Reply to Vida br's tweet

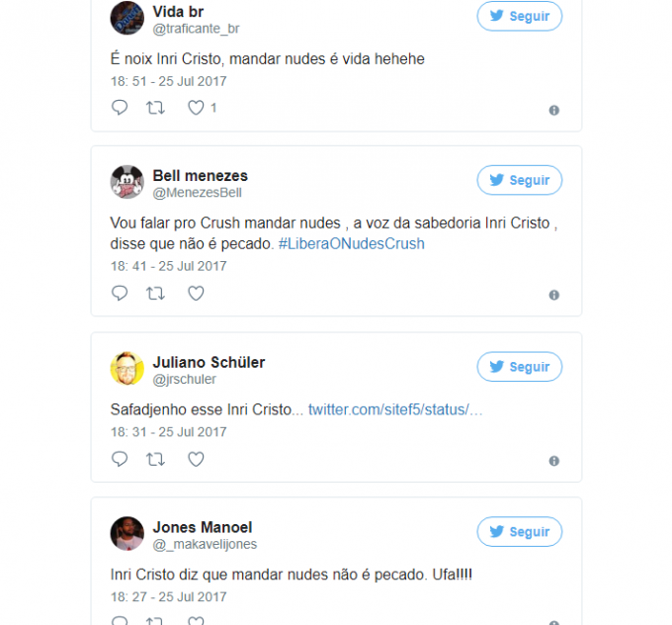pos(120,107)
